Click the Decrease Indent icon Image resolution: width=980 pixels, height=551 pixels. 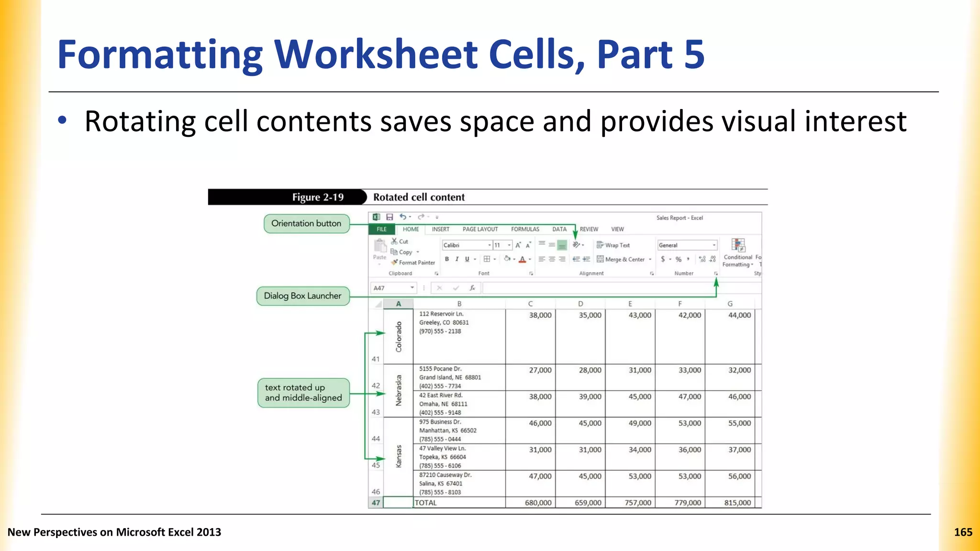(576, 259)
